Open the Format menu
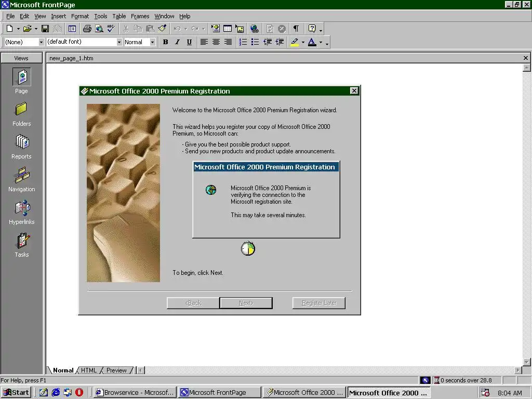Viewport: 532px width, 399px height. (80, 16)
